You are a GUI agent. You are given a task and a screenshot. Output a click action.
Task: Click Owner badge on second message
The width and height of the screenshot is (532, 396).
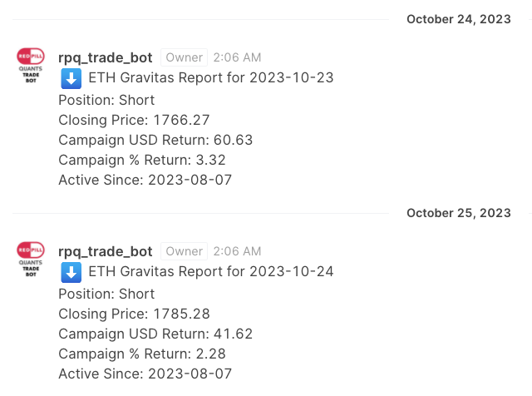tap(184, 251)
